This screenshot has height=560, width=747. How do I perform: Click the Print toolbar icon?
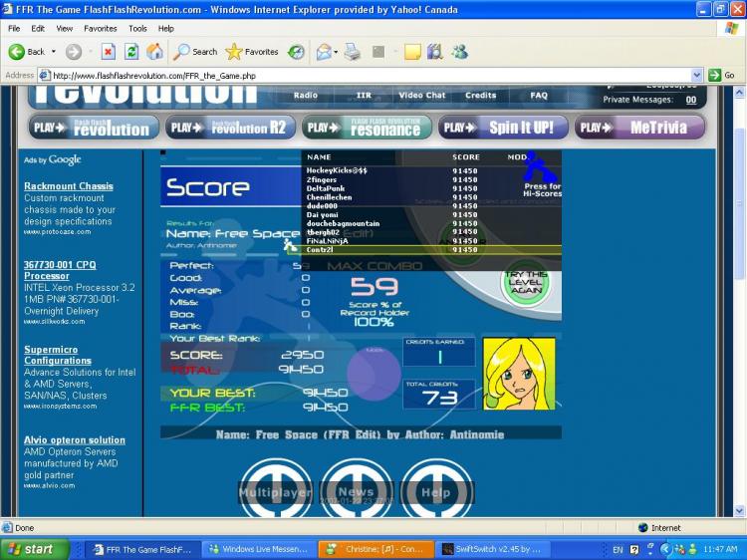(x=352, y=52)
